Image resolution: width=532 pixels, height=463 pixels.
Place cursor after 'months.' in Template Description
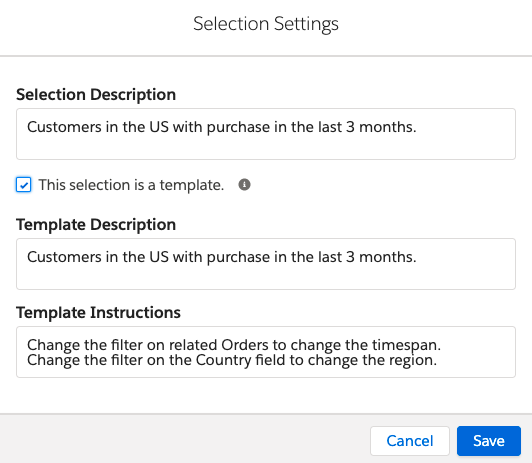[x=417, y=257]
